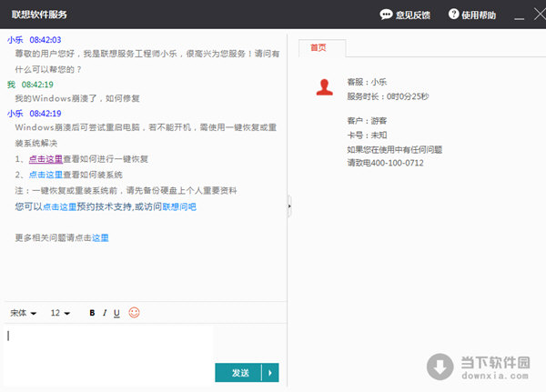Toggle bold formatting
Viewport: 546px width, 392px height.
(92, 313)
